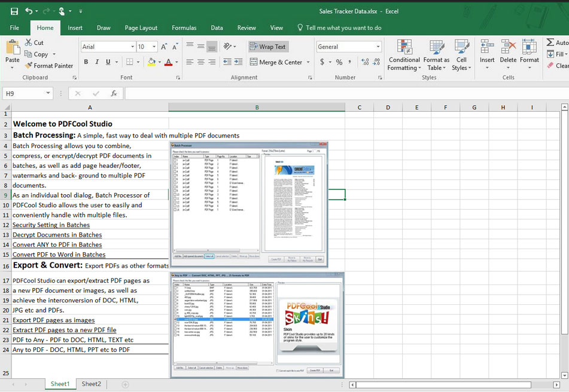Open the fill color dropdown arrow
The height and width of the screenshot is (392, 569).
click(x=159, y=62)
